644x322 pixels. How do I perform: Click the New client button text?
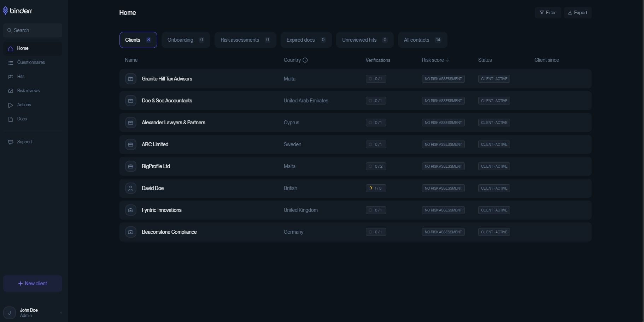tap(36, 284)
